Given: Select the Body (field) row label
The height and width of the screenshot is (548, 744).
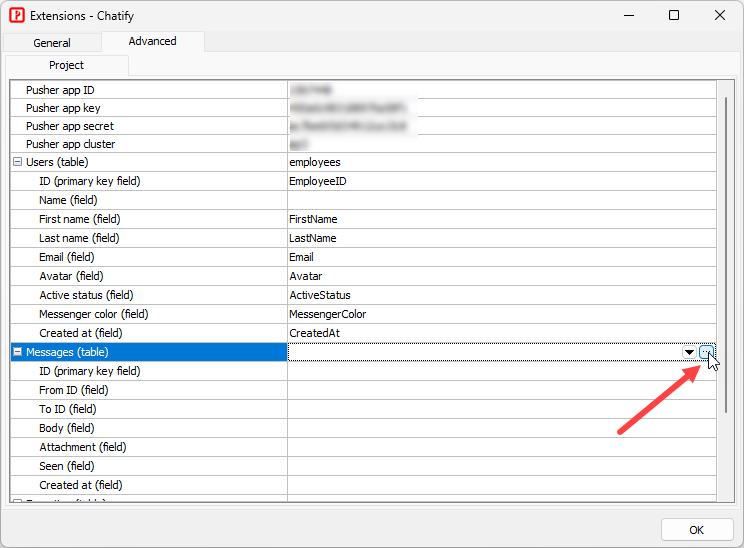Looking at the screenshot, I should [x=66, y=428].
